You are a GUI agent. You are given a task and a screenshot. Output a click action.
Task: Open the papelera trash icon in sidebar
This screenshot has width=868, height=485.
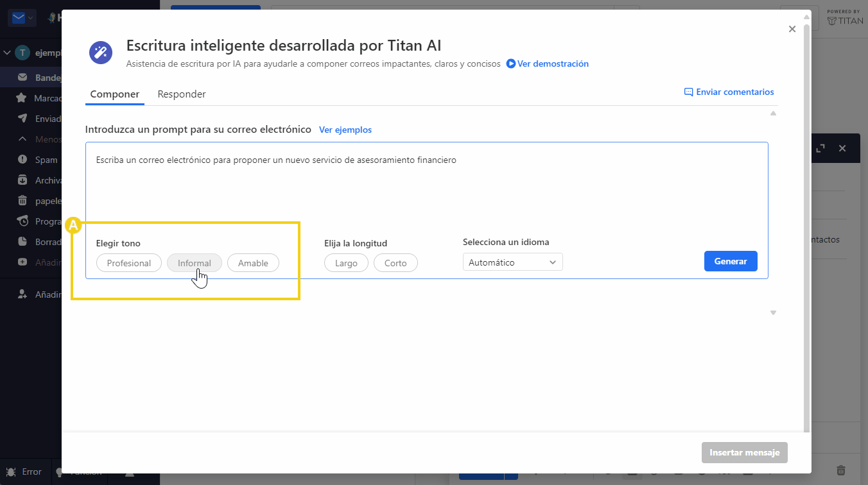(x=22, y=201)
